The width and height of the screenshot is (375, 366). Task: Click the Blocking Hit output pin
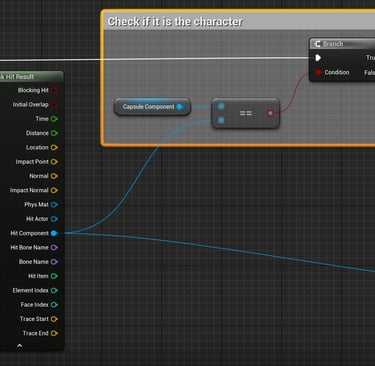click(x=54, y=90)
